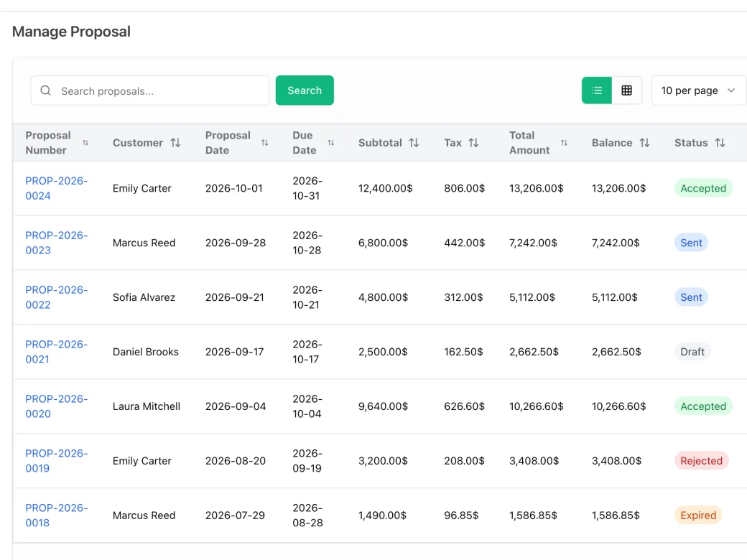Image resolution: width=747 pixels, height=560 pixels.
Task: Click proposal date 2026-07-29
Action: [x=235, y=515]
